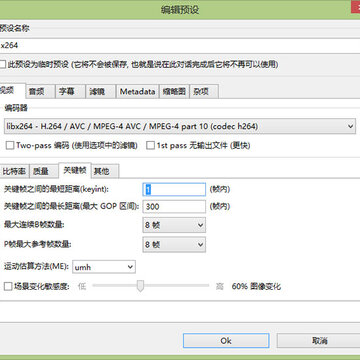Open P帧最大参考帧数量 dropdown
This screenshot has width=360, height=360.
(174, 245)
